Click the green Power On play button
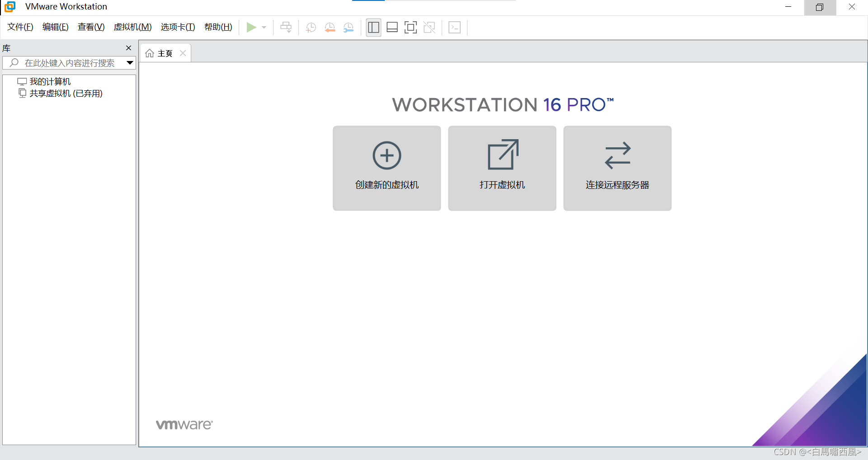868x460 pixels. [251, 28]
